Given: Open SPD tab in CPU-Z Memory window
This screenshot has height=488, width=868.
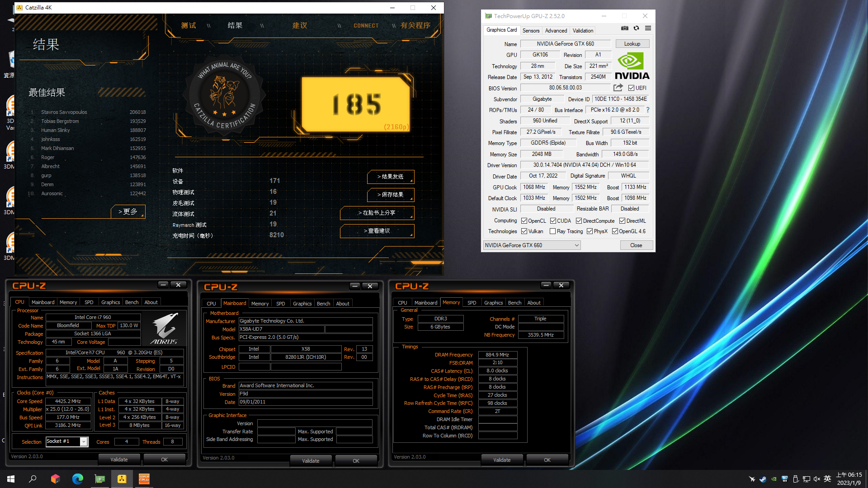Looking at the screenshot, I should click(x=472, y=303).
